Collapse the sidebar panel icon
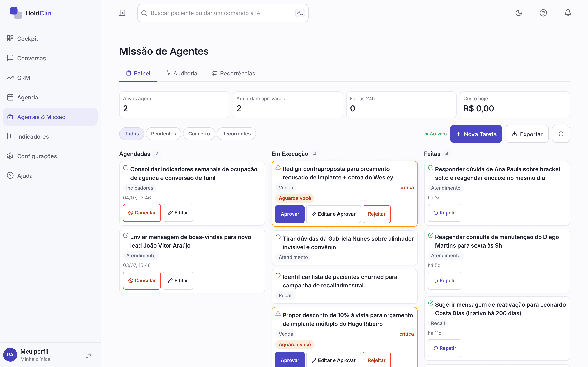Image resolution: width=588 pixels, height=367 pixels. [x=122, y=13]
